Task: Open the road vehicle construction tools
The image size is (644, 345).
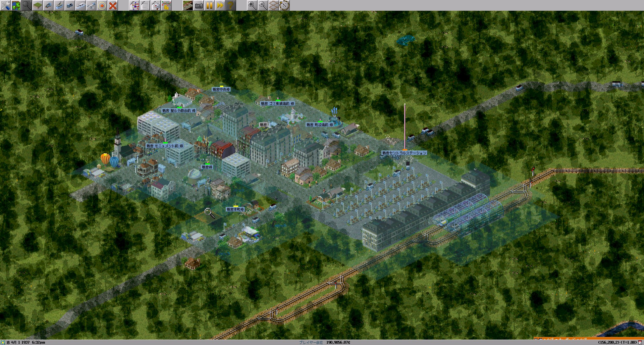Action: pos(70,5)
